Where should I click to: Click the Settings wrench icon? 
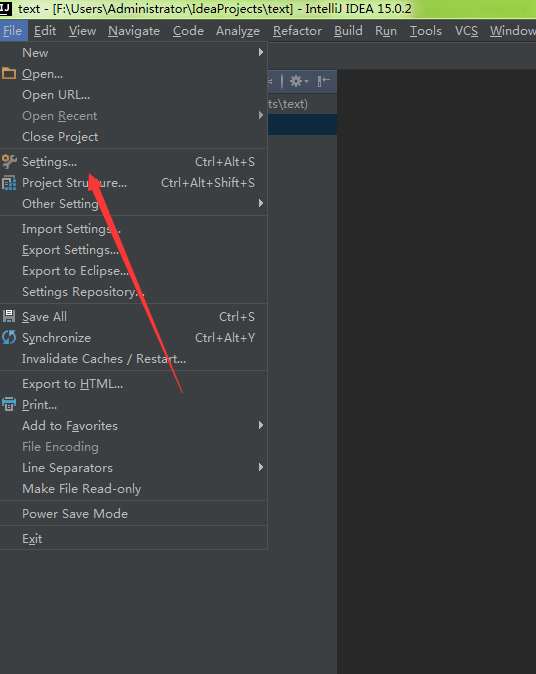click(9, 162)
